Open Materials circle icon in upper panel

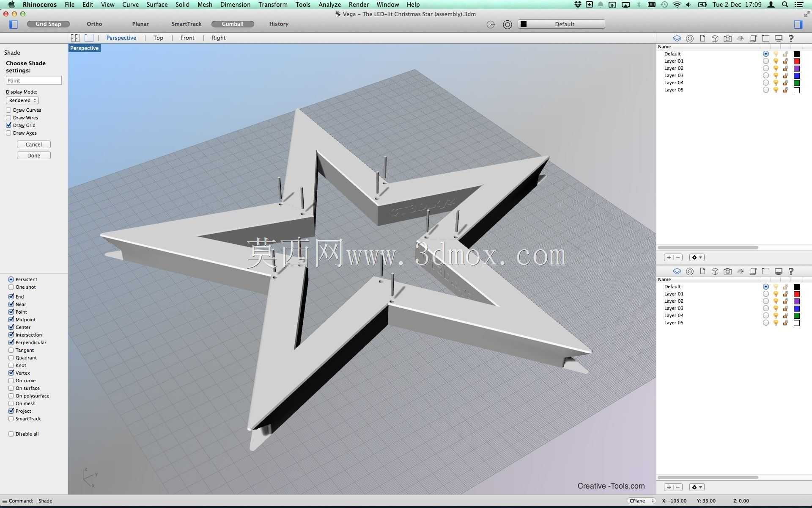(690, 39)
